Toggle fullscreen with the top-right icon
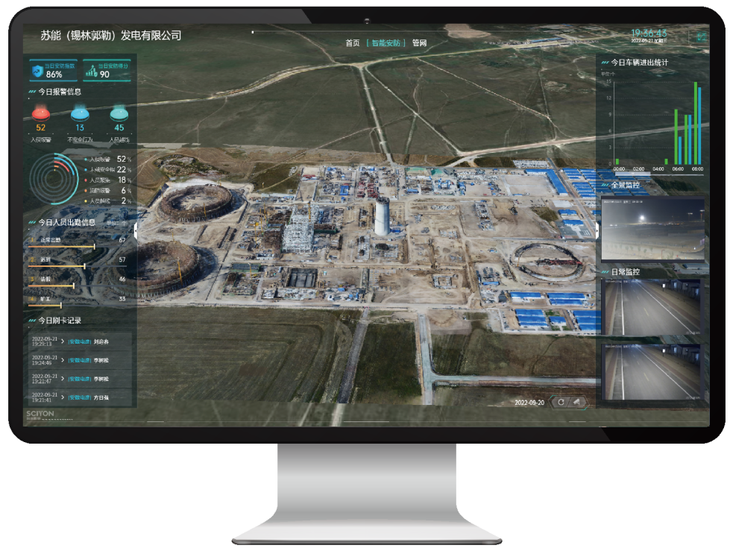The height and width of the screenshot is (560, 730). click(x=701, y=35)
